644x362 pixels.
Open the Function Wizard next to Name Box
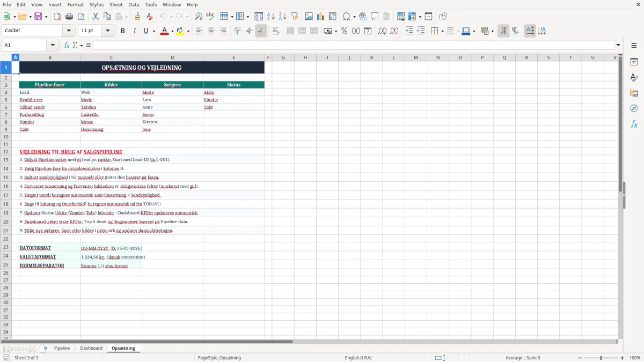point(67,45)
